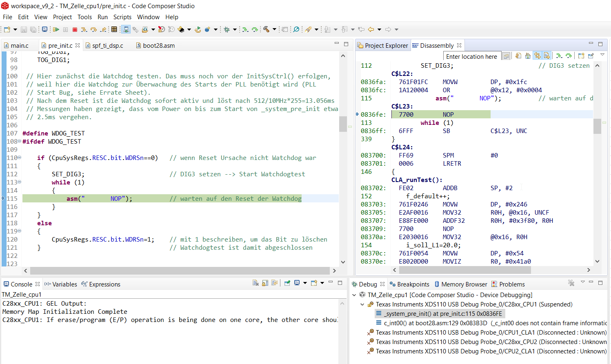Viewport: 611px width, 364px height.
Task: Open the Scripts menu
Action: tap(122, 17)
